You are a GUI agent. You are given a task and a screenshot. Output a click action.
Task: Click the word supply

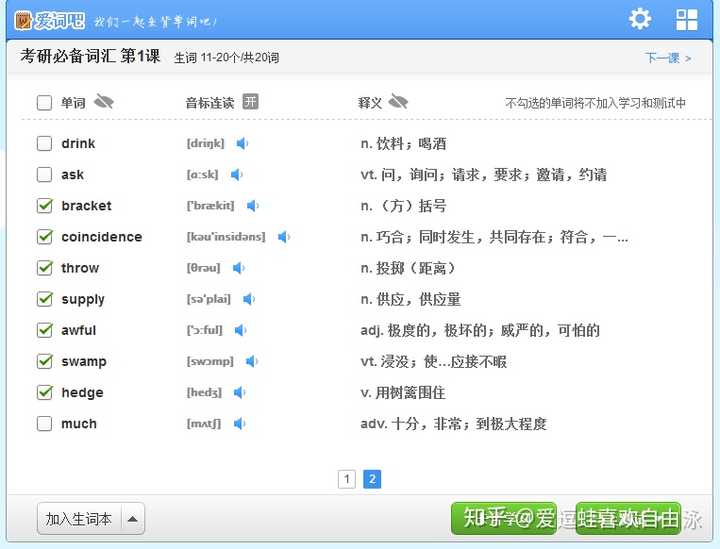coord(83,300)
